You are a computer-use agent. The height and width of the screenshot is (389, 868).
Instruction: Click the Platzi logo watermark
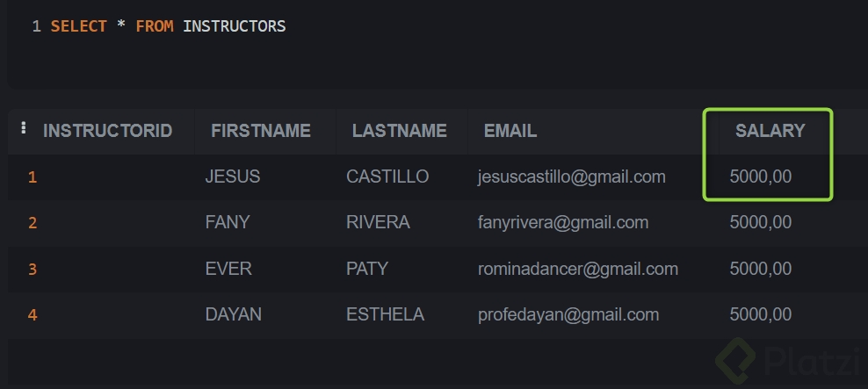[789, 362]
